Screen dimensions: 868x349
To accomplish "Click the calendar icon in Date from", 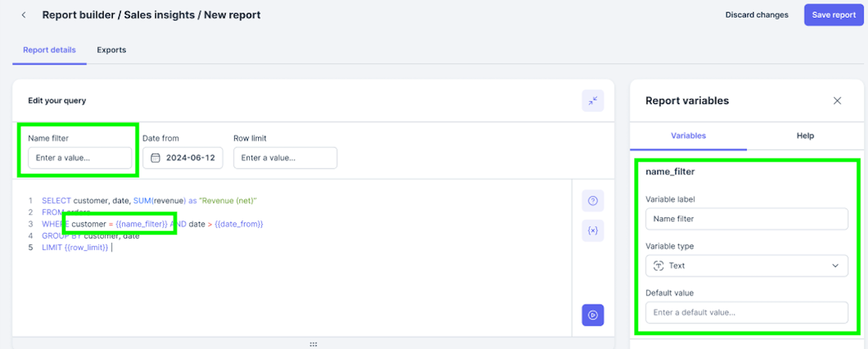I will pyautogui.click(x=156, y=158).
